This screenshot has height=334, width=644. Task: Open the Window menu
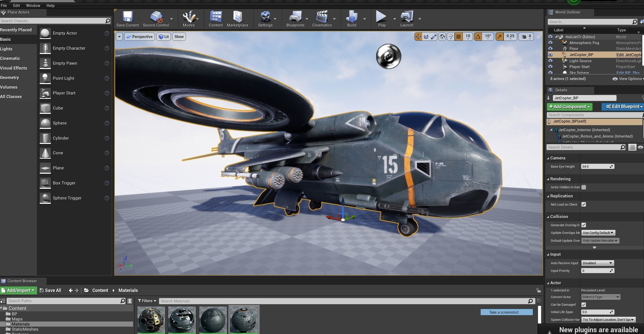(x=33, y=5)
